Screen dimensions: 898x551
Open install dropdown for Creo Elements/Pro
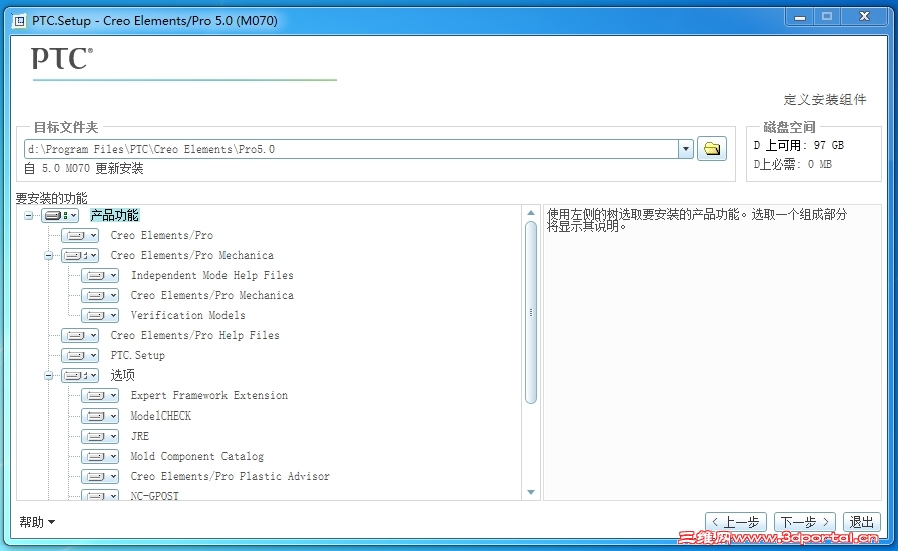[x=80, y=235]
